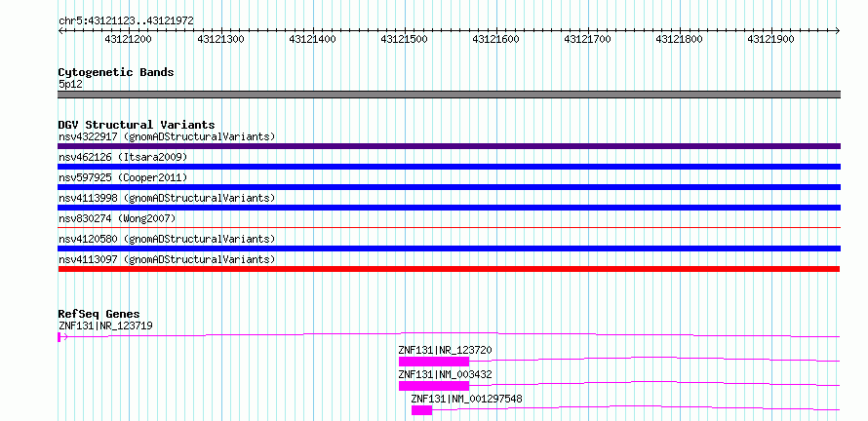This screenshot has height=421, width=868.
Task: Click the purple nsv4322917 variant bar
Action: pos(449,146)
